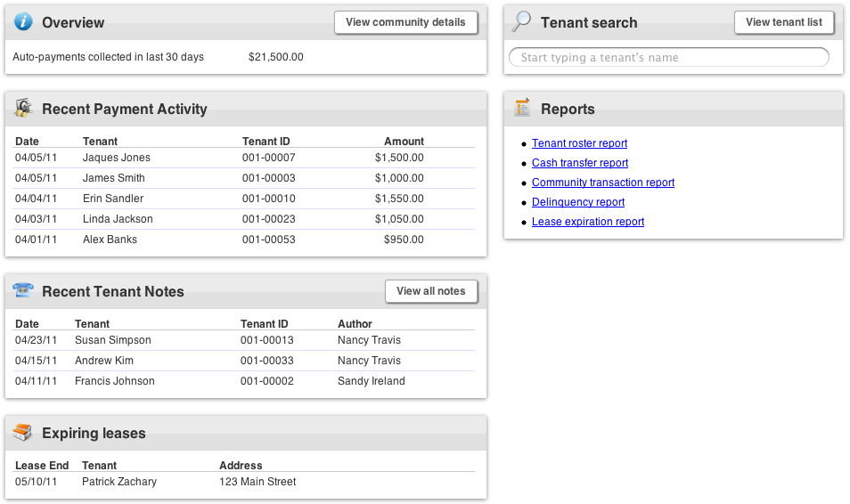Open the Community transaction report
This screenshot has height=504, width=850.
pos(603,182)
